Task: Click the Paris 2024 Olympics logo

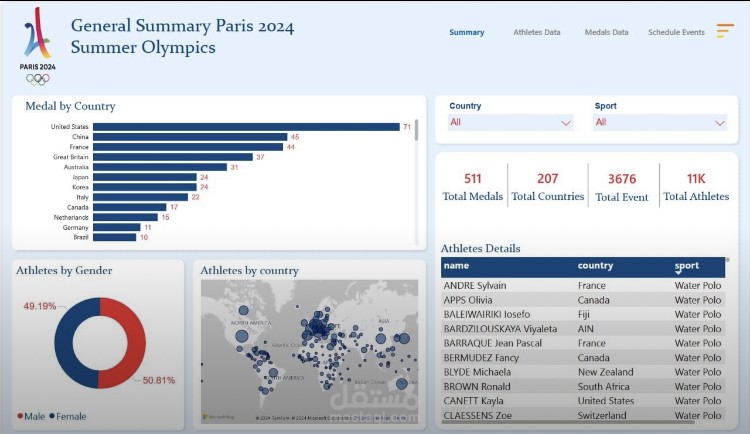Action: point(38,46)
